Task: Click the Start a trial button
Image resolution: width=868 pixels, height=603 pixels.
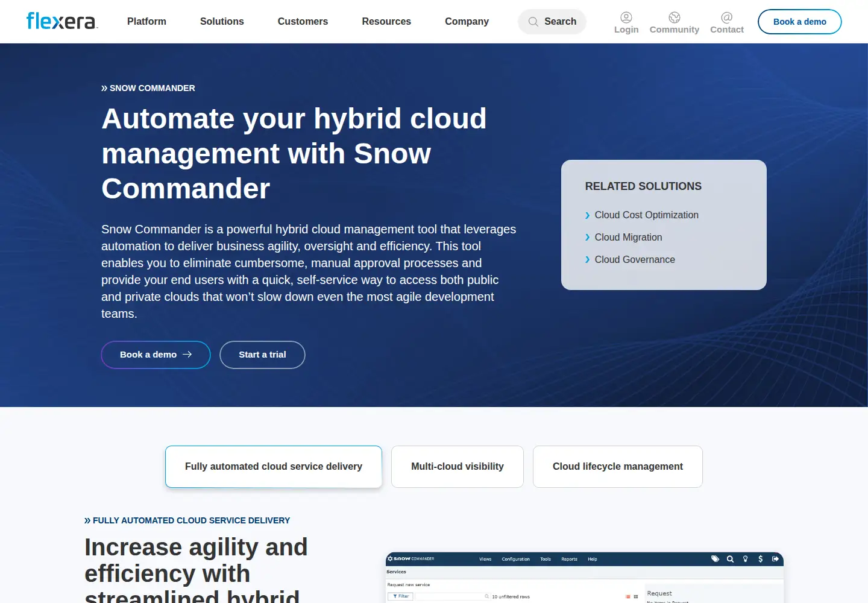Action: pos(262,355)
